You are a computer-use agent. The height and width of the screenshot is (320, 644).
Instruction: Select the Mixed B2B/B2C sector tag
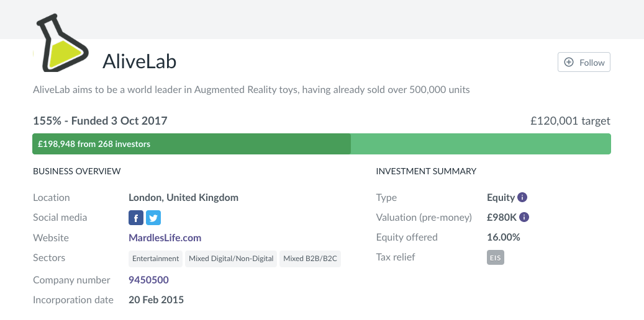pos(310,259)
